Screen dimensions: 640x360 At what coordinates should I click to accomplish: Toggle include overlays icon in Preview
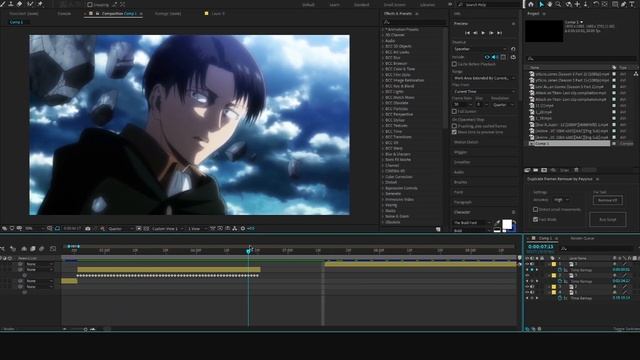503,57
